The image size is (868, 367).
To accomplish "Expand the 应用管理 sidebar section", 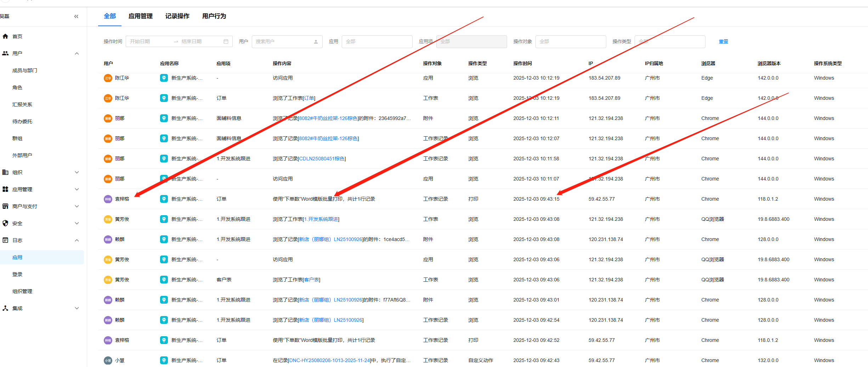I will point(77,189).
